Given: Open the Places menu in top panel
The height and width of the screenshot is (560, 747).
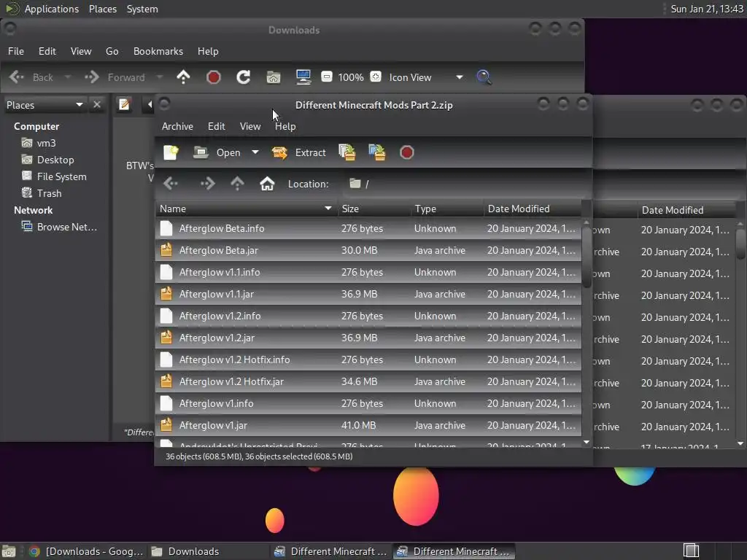Looking at the screenshot, I should [103, 9].
